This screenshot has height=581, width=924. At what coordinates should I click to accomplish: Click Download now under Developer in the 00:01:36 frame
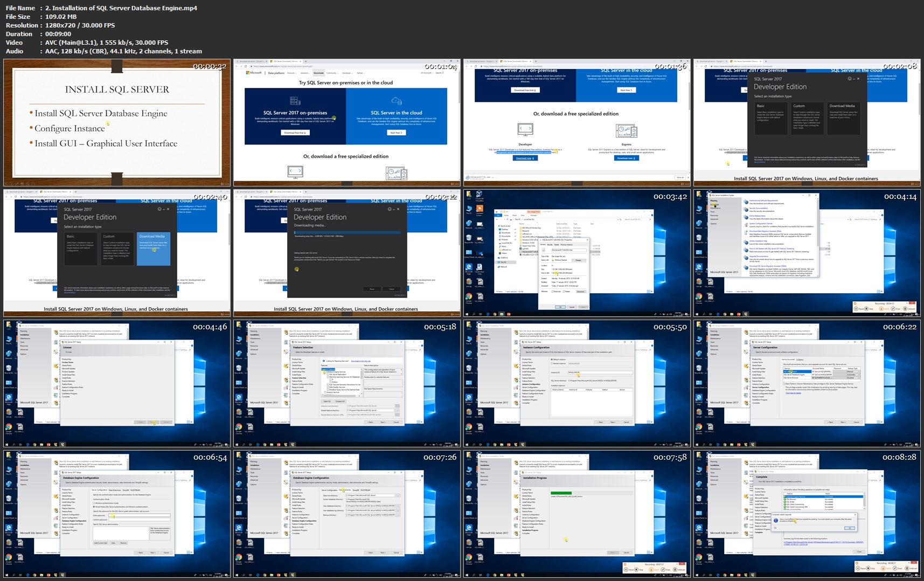(525, 158)
